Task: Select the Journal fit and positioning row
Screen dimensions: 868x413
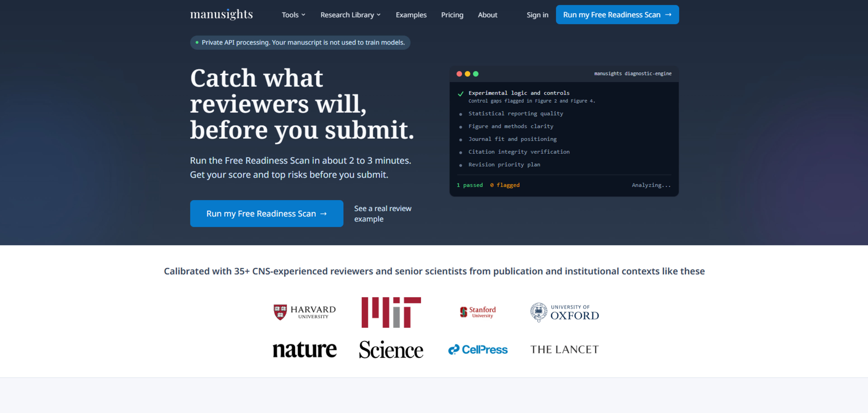Action: (564, 139)
